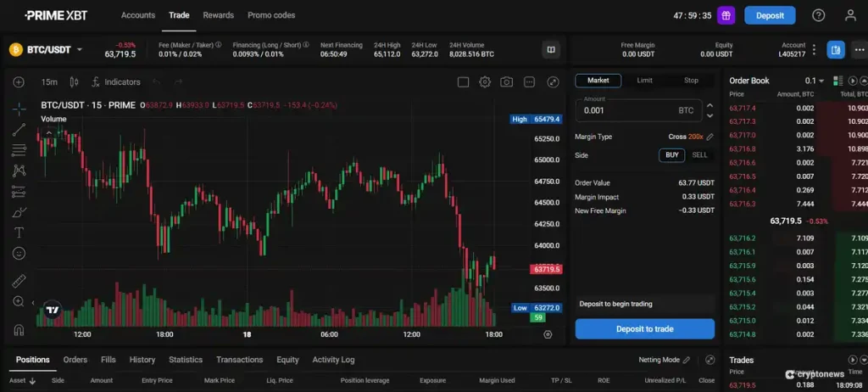Viewport: 868px width, 392px height.
Task: Click the Deposit button in header
Action: tap(770, 15)
